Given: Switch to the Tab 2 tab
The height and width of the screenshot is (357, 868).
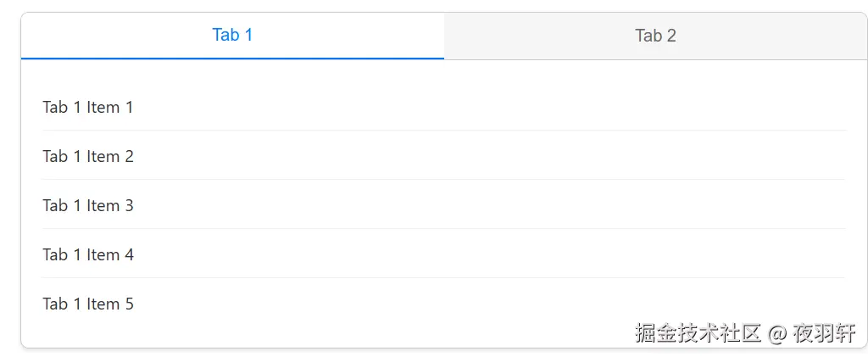Looking at the screenshot, I should pyautogui.click(x=655, y=36).
